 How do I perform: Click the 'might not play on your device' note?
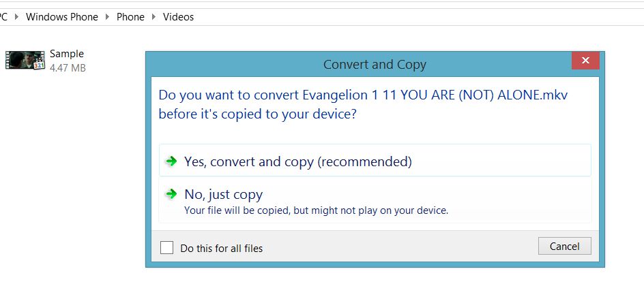pos(316,210)
